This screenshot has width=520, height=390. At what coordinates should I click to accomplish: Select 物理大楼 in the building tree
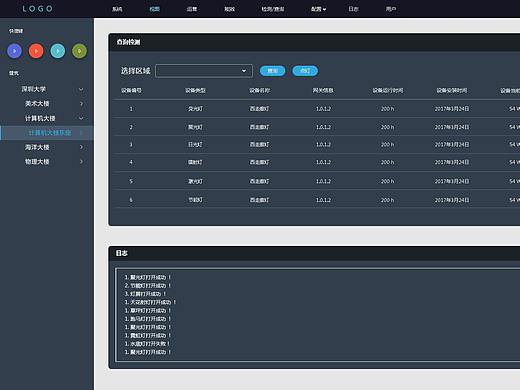tap(37, 162)
